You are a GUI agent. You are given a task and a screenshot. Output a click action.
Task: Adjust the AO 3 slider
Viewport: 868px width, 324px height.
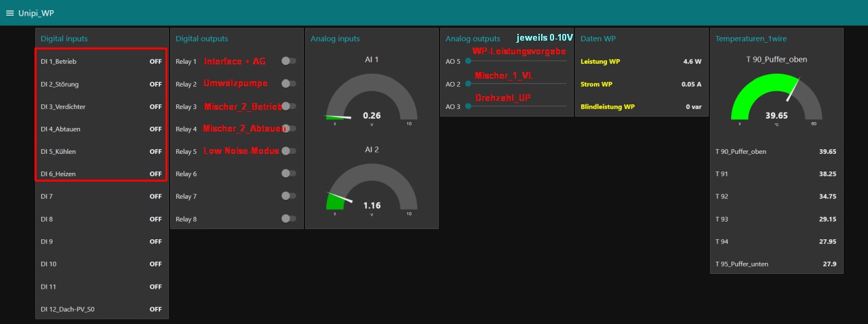(x=516, y=106)
